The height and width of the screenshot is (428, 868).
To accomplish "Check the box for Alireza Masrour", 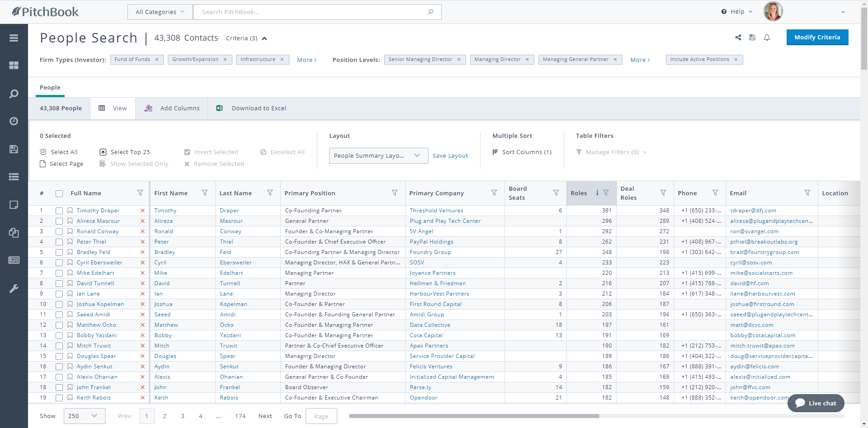I will click(59, 221).
